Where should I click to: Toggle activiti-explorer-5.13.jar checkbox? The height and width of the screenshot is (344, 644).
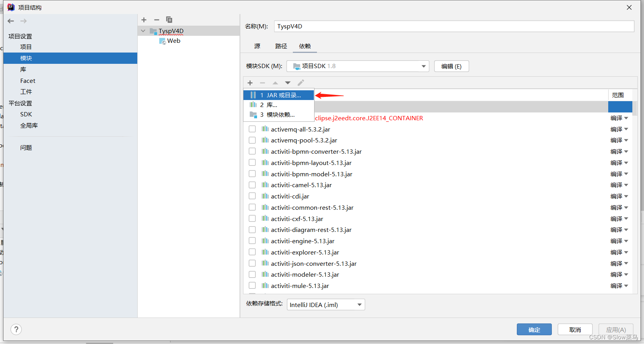pos(252,252)
